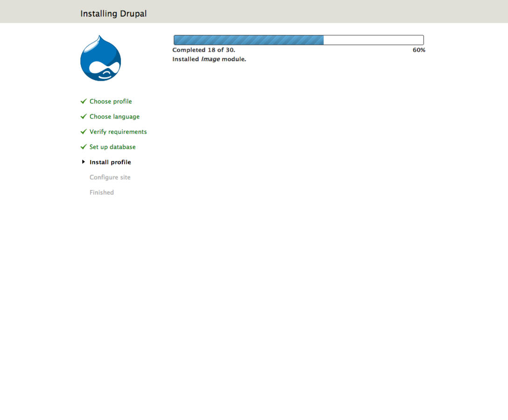Screen dimensions: 508x420
Task: Select the Configure site step
Action: coord(110,177)
